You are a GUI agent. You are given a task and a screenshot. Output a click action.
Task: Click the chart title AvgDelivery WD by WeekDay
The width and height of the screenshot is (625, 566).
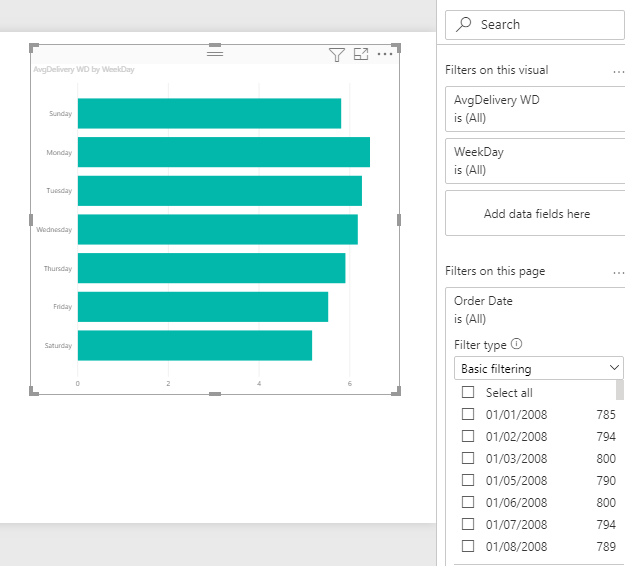coord(84,69)
